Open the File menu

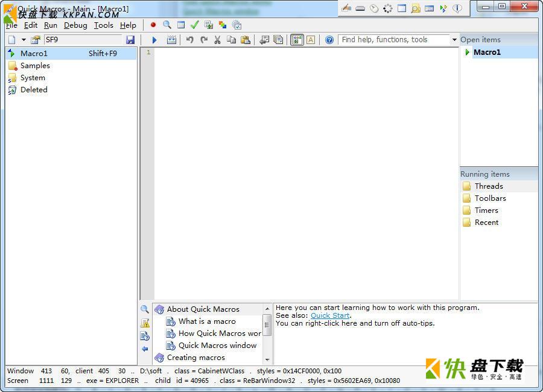(11, 25)
